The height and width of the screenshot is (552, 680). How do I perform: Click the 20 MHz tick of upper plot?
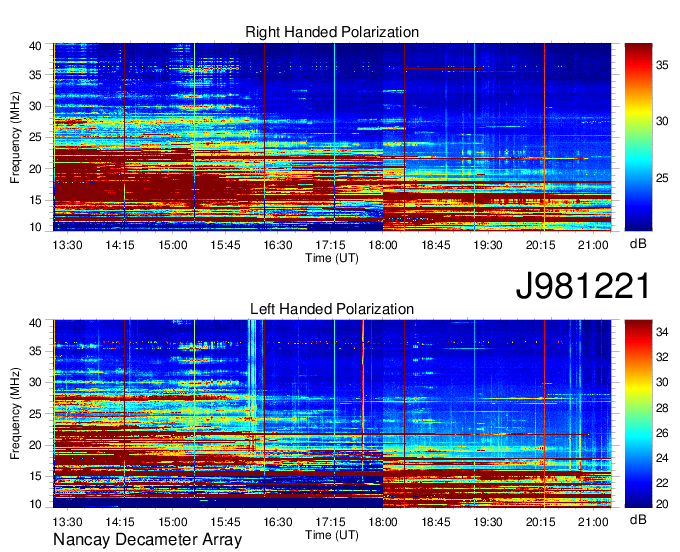[35, 169]
